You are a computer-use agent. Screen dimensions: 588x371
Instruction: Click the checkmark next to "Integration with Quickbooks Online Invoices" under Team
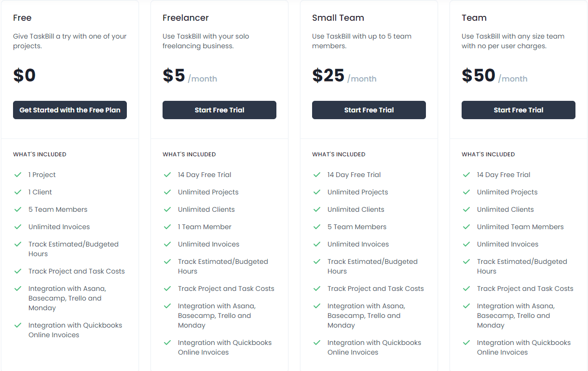466,343
